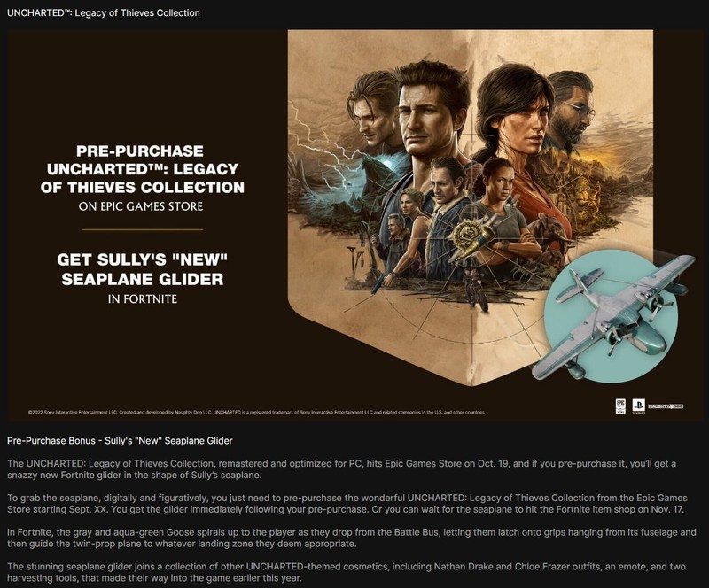The image size is (709, 588).
Task: Click the paragraph about the Battle Bus
Action: (x=351, y=538)
